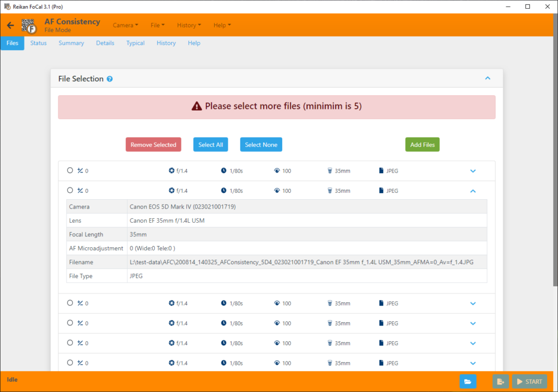Click the Reikan FoCal title bar app icon

click(7, 7)
